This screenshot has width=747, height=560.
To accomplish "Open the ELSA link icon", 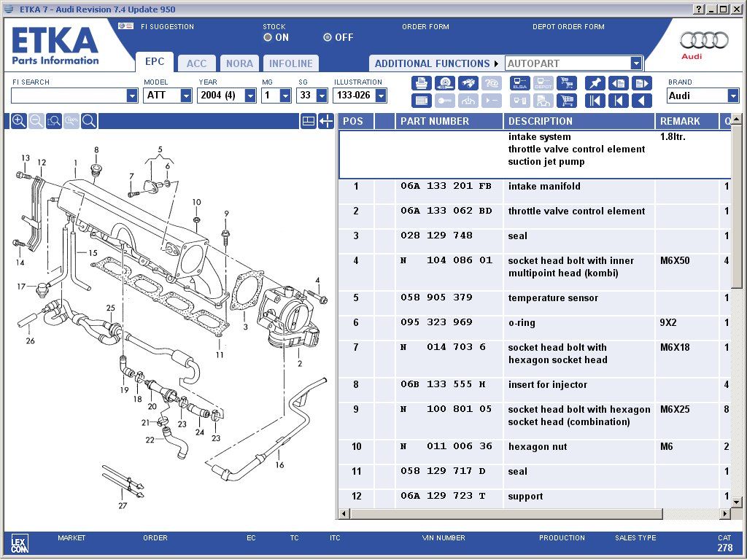I will coord(519,83).
